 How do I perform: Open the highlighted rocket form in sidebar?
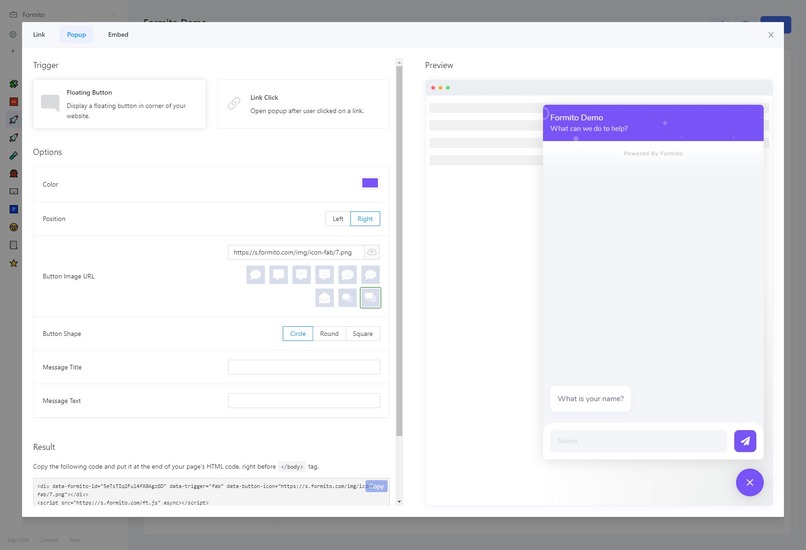14,120
